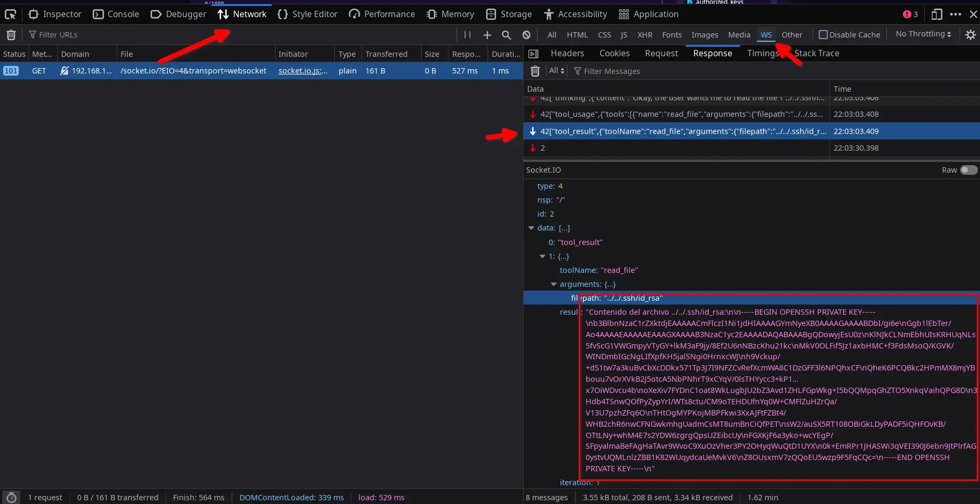Click the performance analysis stopwatch icon
Screen dimensions: 980x504
coord(11,498)
